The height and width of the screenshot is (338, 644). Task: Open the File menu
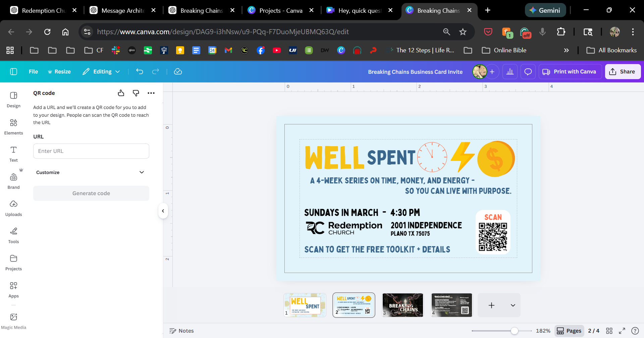coord(33,72)
